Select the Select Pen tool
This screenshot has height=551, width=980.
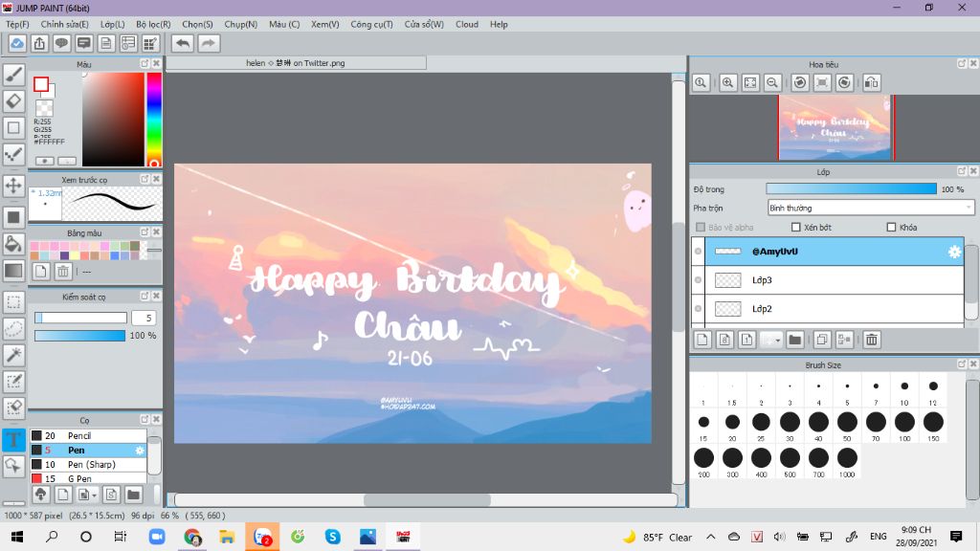(13, 382)
